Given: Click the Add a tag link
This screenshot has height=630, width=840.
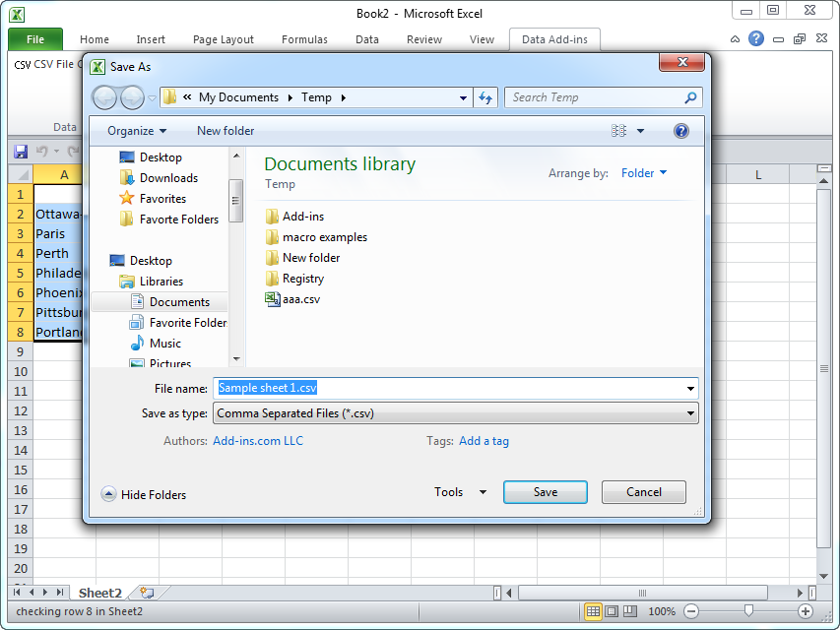Looking at the screenshot, I should (x=484, y=441).
